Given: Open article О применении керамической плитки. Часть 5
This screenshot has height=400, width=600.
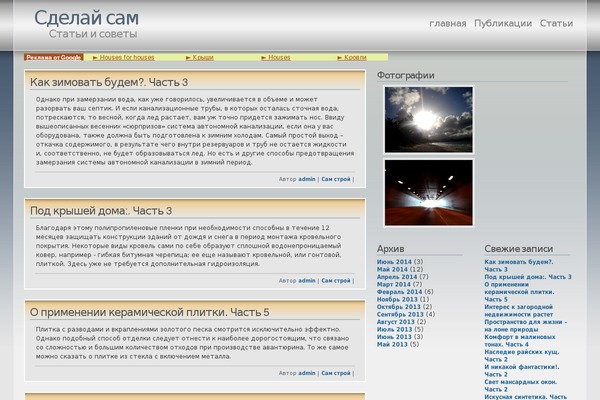Looking at the screenshot, I should click(150, 312).
